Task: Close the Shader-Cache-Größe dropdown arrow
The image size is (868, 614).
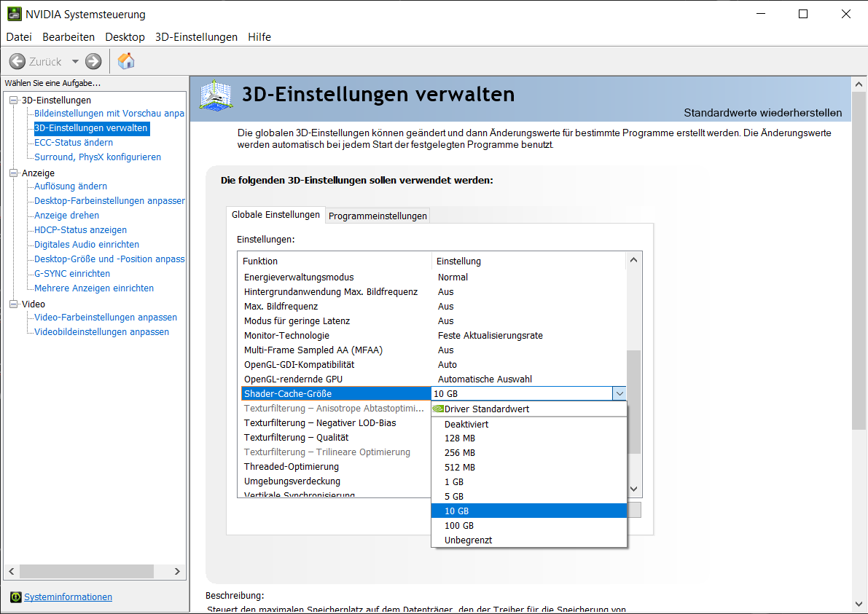Action: (x=619, y=394)
